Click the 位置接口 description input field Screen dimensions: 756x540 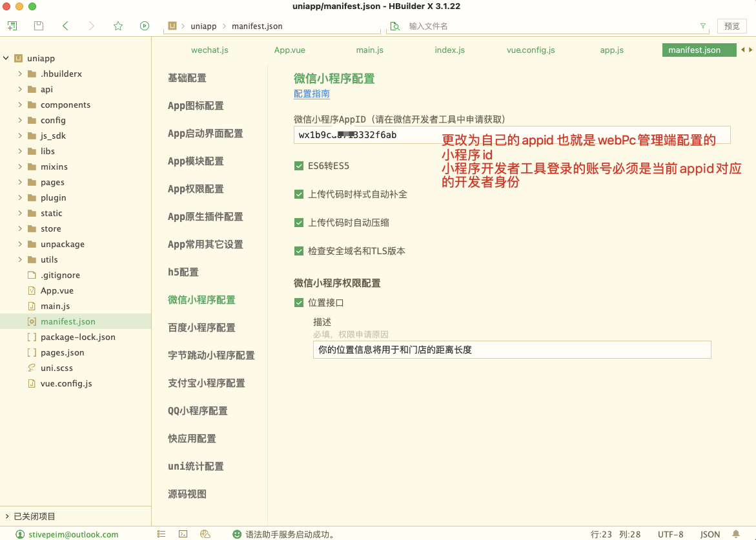512,350
